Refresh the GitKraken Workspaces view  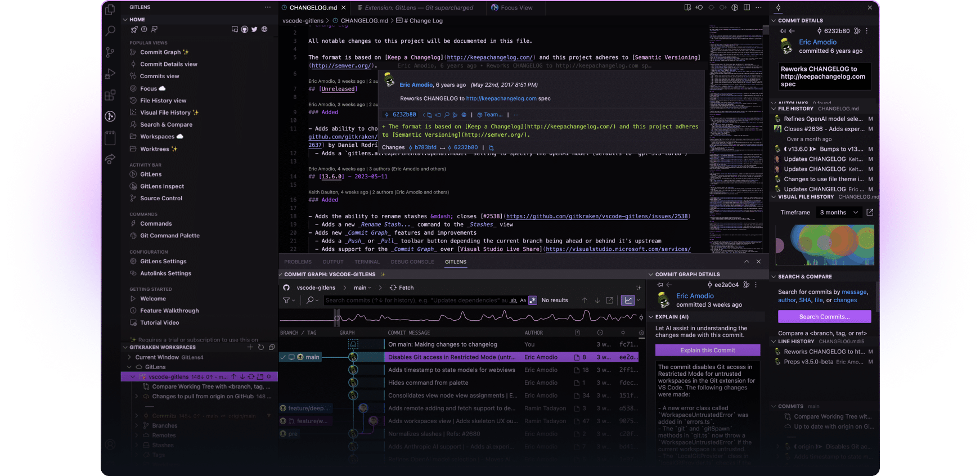point(261,347)
